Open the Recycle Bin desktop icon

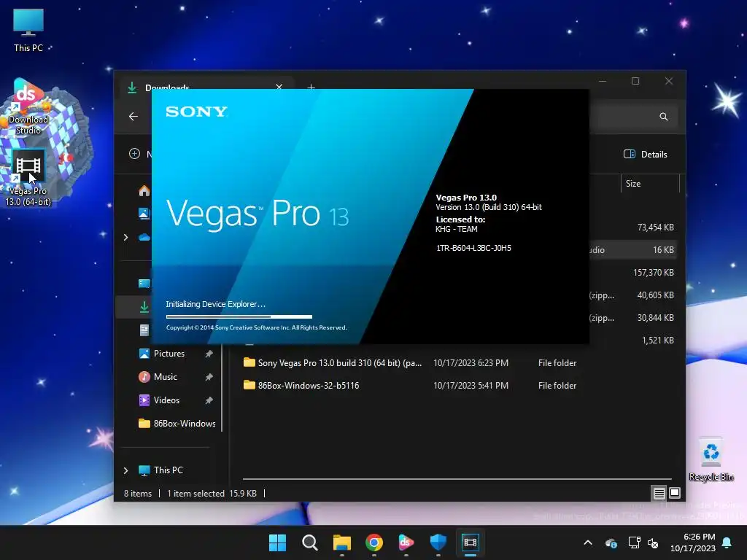tap(711, 459)
